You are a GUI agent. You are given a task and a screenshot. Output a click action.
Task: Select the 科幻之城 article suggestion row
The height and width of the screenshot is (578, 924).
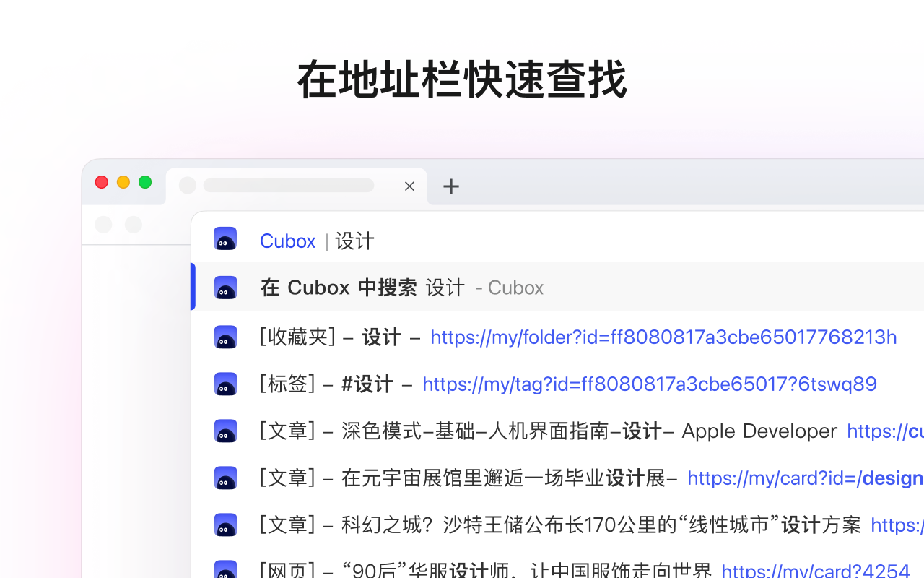[505, 525]
